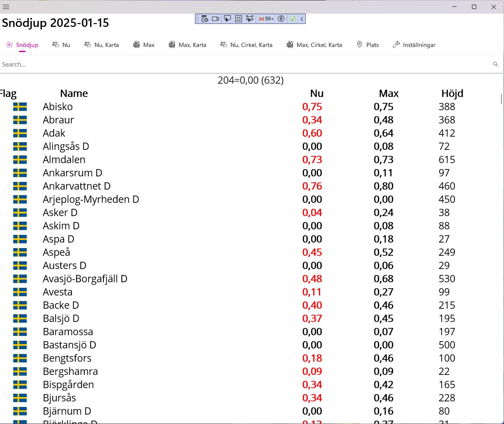
Task: Go to the Plats tab
Action: click(x=368, y=45)
